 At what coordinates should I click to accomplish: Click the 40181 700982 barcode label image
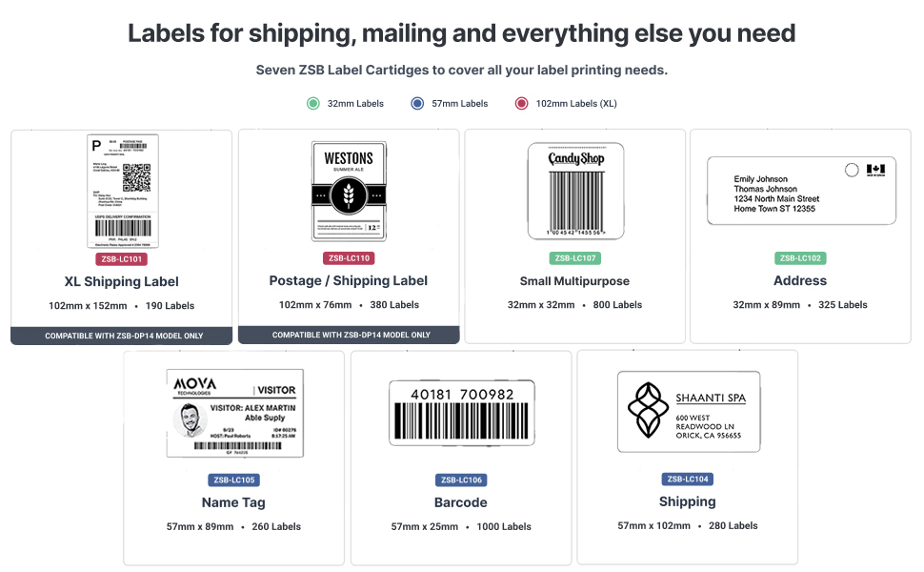(x=462, y=412)
